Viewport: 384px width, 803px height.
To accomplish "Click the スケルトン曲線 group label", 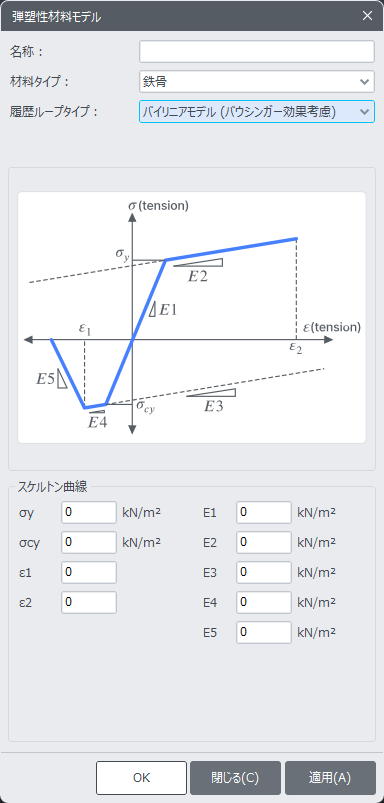I will pos(52,487).
